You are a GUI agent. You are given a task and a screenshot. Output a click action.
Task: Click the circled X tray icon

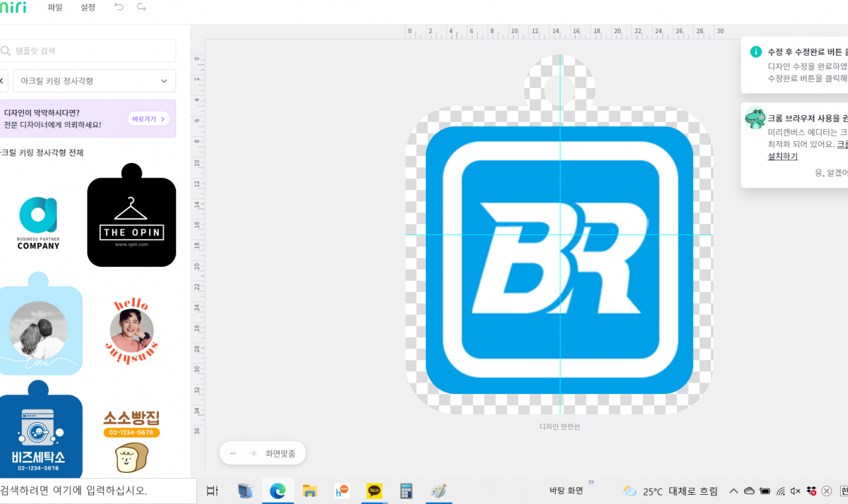[x=827, y=491]
